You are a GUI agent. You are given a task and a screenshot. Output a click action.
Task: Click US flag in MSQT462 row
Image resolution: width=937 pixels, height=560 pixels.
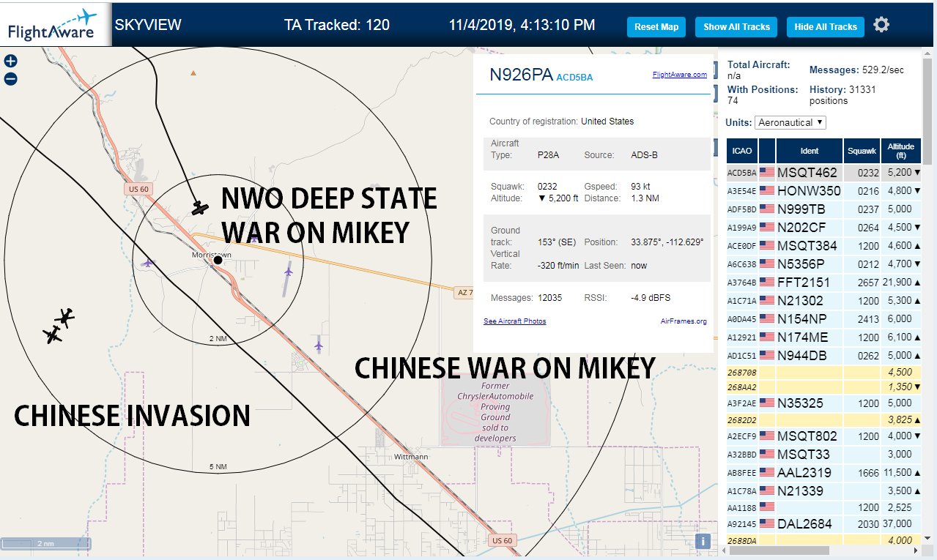767,173
